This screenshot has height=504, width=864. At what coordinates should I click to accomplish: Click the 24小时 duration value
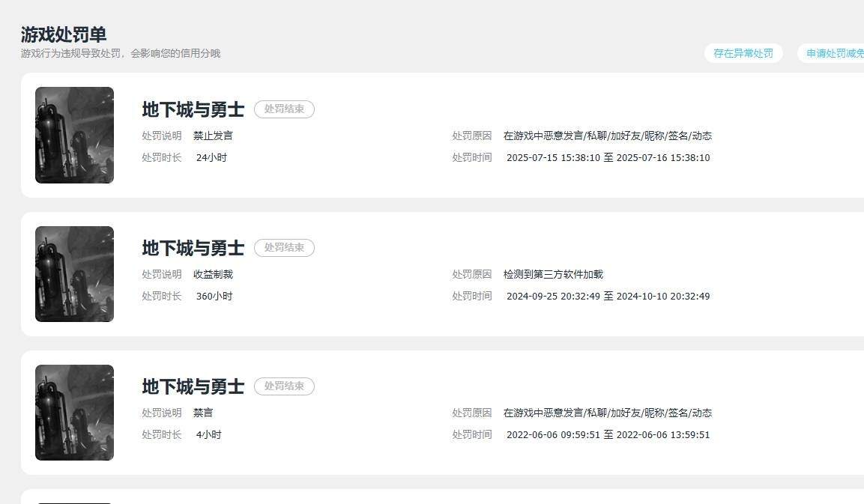(x=211, y=157)
